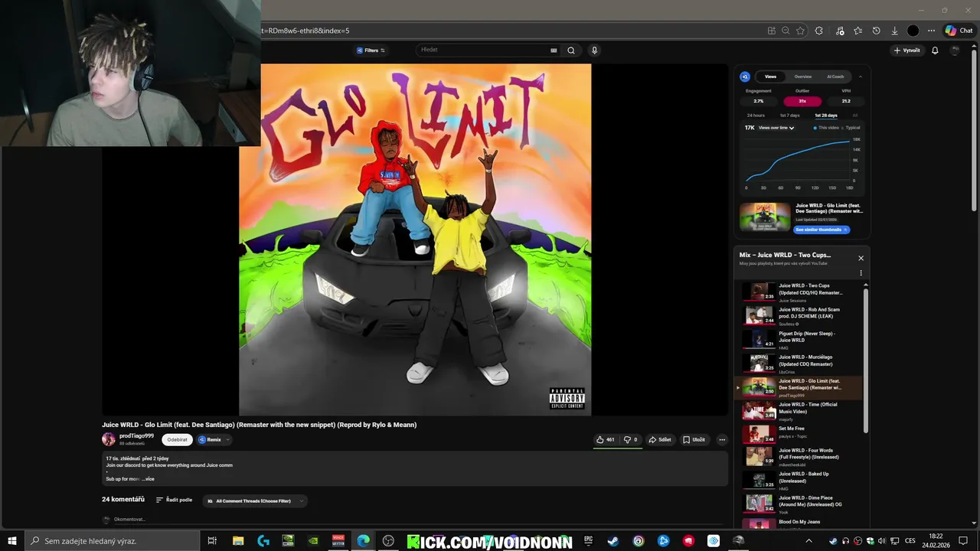Toggle This video legend on chart
Screen dimensions: 980x551
pyautogui.click(x=826, y=128)
